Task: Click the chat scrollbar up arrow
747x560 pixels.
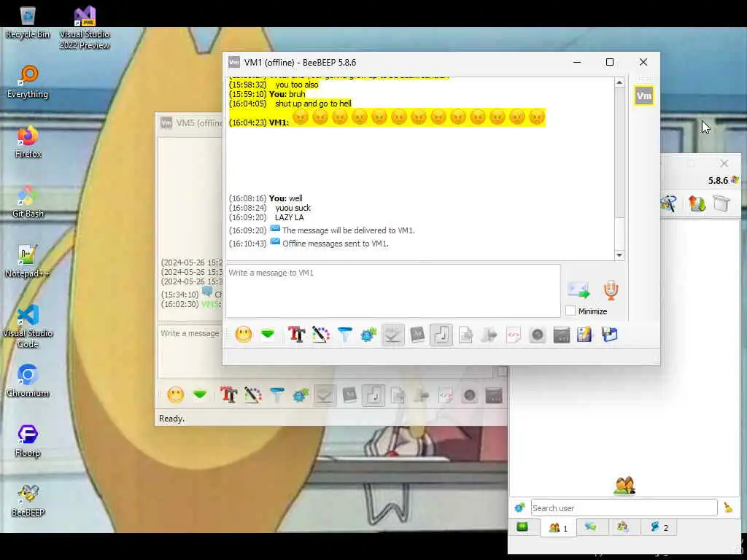Action: [x=619, y=82]
